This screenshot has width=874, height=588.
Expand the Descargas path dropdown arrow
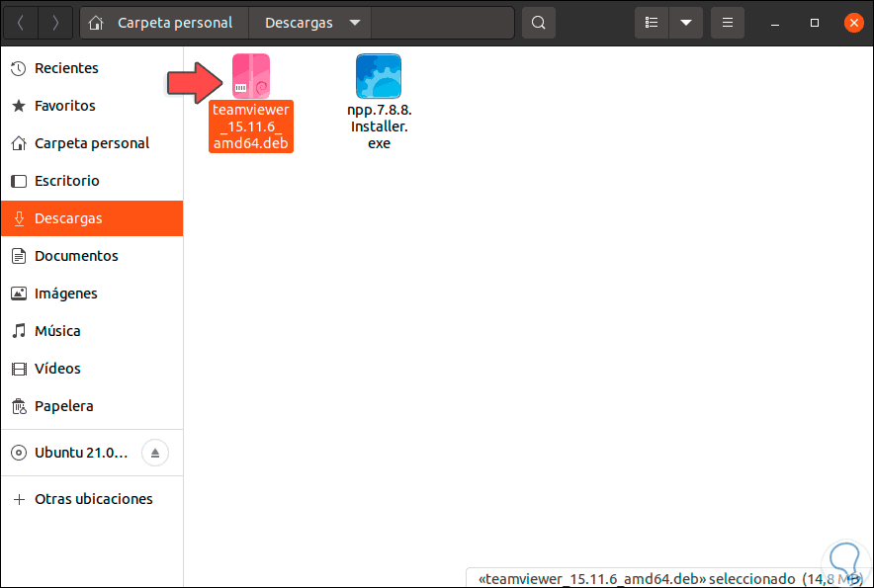[x=355, y=23]
